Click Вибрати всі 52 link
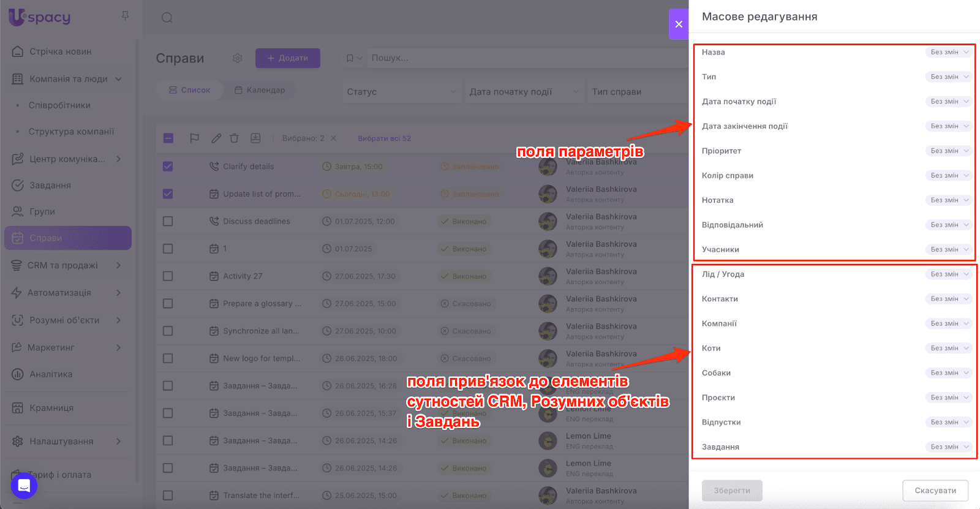The image size is (980, 509). (x=385, y=138)
